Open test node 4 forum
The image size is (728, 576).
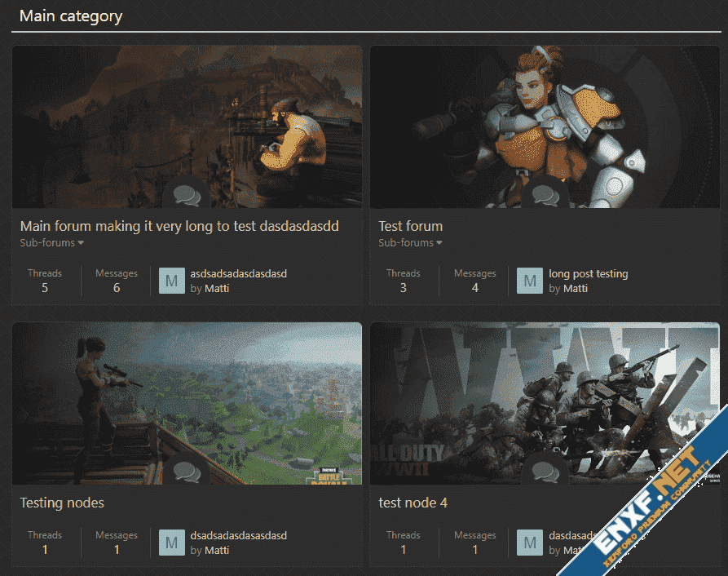coord(413,503)
